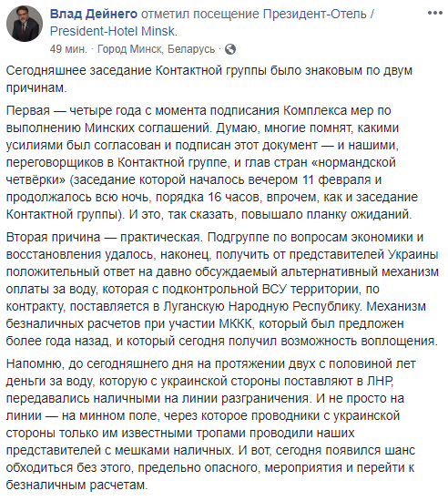Click the paragraph beginning Вторая причина

tap(222, 289)
